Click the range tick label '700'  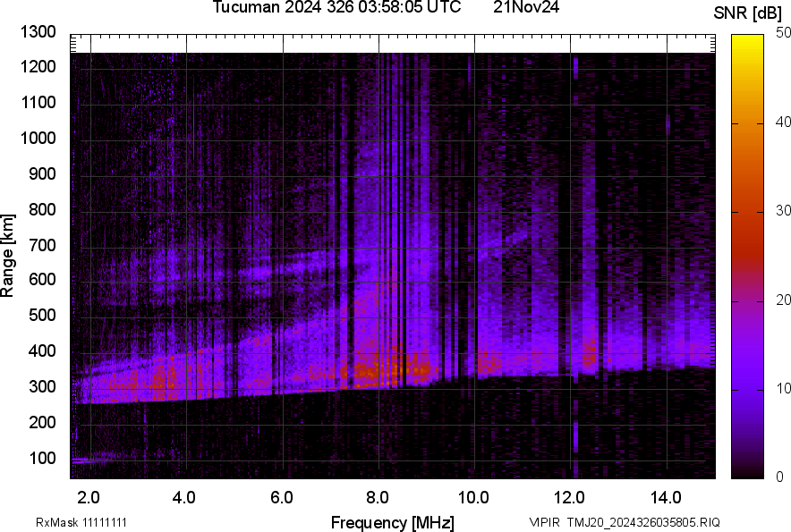[x=42, y=245]
